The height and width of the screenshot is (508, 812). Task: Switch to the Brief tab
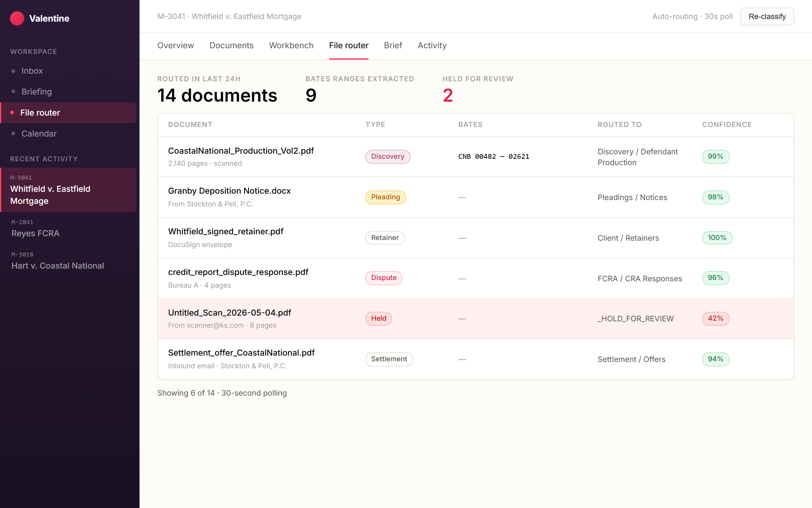(393, 45)
